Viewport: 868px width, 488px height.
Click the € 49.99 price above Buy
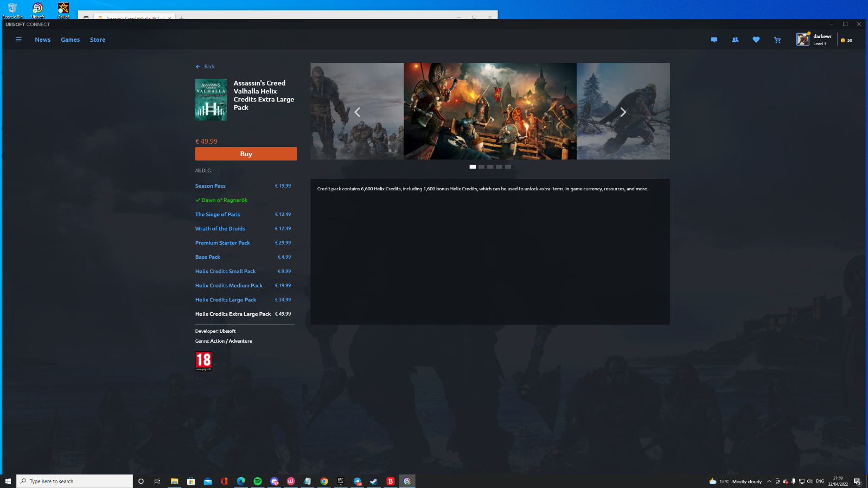pos(206,142)
